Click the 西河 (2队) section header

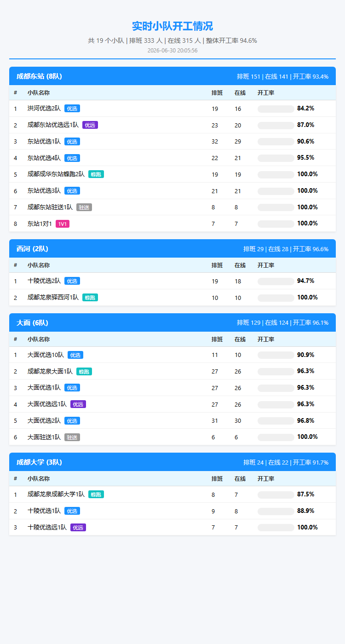click(172, 249)
